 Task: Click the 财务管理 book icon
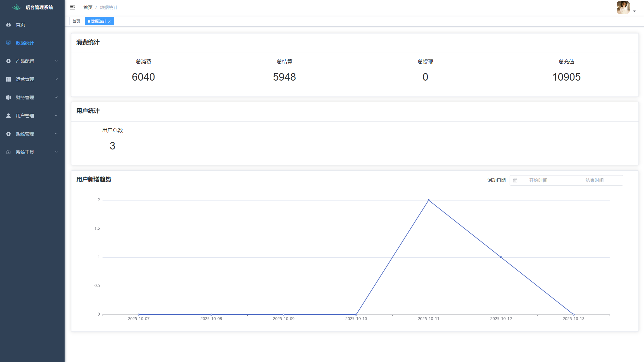pos(8,97)
